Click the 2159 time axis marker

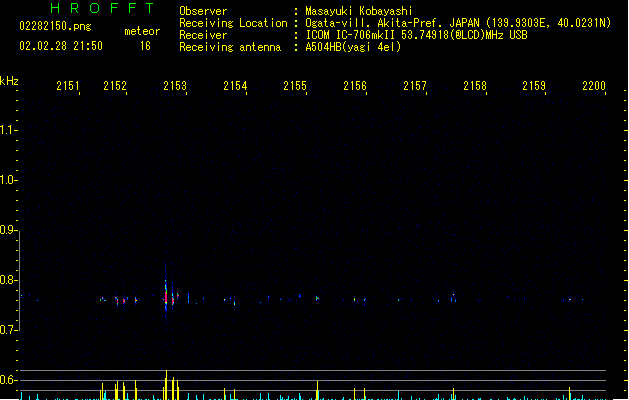point(534,86)
